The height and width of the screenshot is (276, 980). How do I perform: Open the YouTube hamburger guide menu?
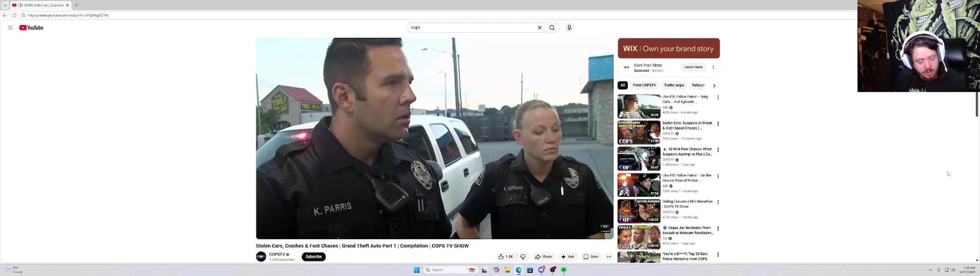point(10,28)
